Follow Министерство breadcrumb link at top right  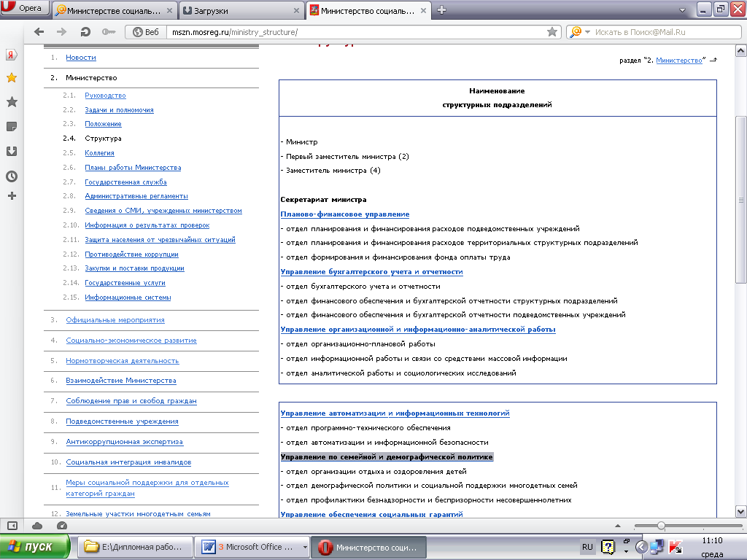point(679,61)
